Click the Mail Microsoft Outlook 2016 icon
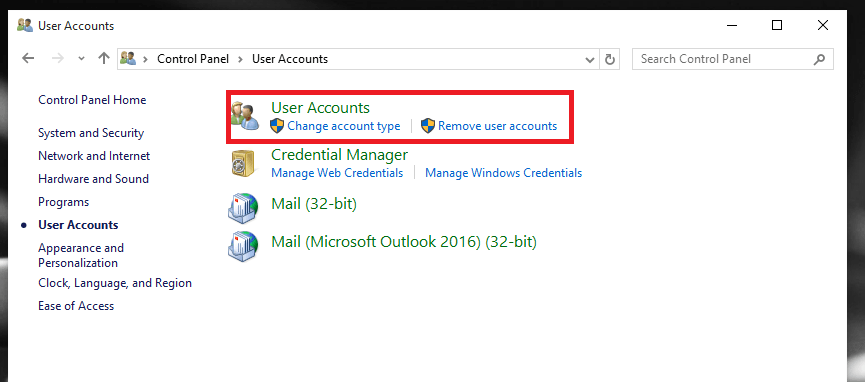This screenshot has height=382, width=865. (243, 245)
